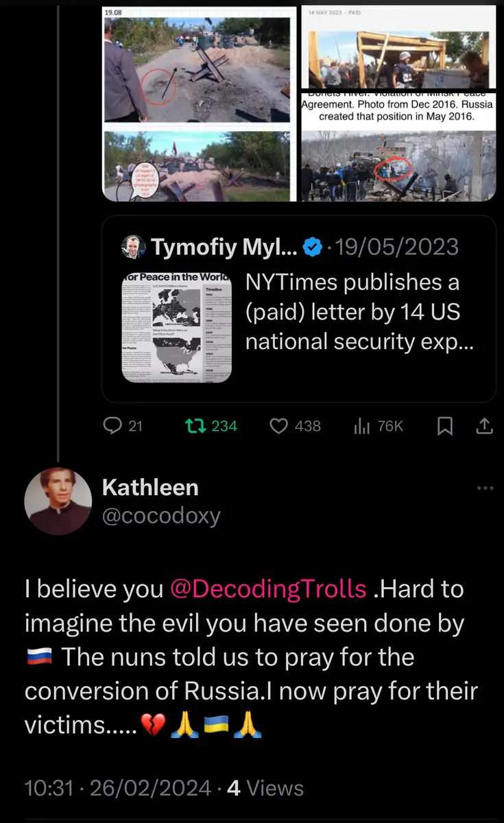
Task: Tap the share upload icon
Action: (x=484, y=426)
